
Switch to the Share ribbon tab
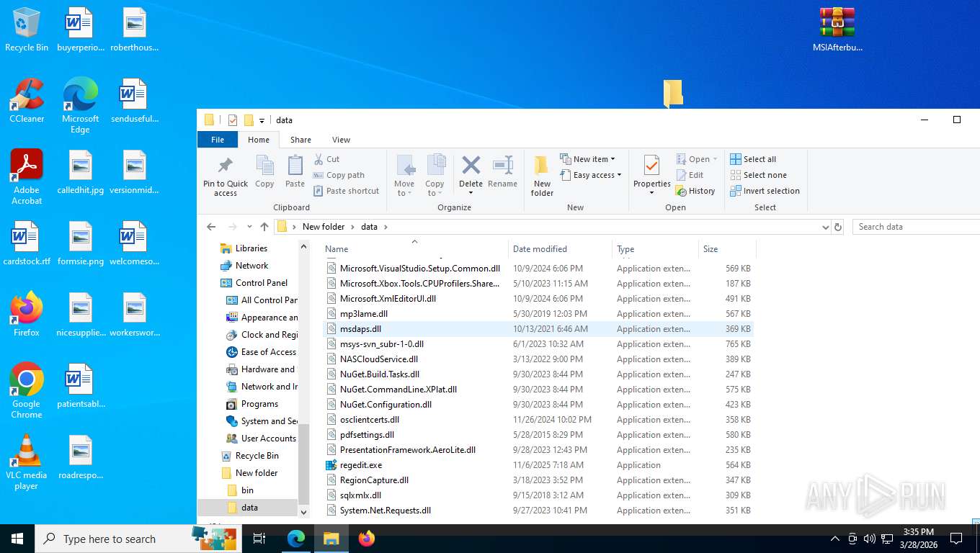point(300,140)
